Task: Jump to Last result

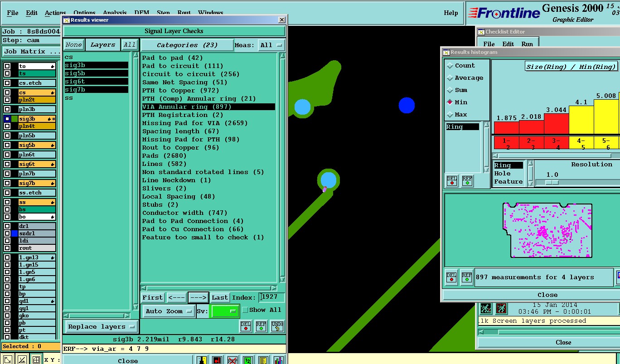Action: 220,297
